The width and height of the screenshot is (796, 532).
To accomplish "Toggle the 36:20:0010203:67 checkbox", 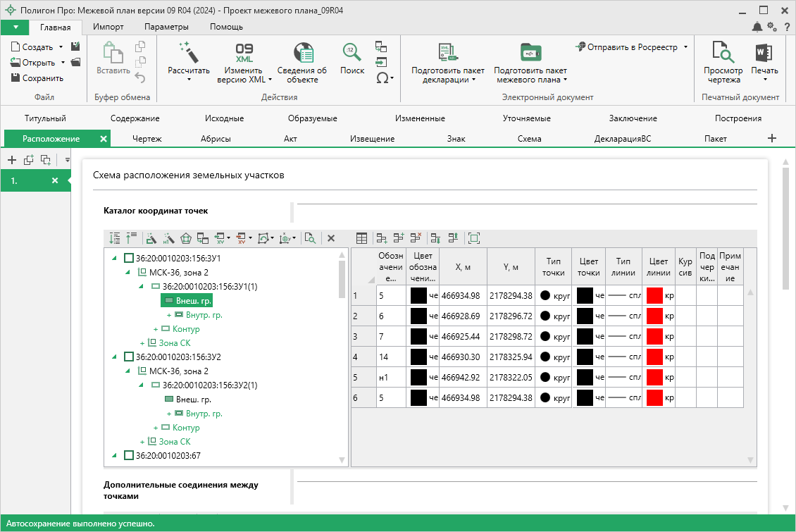I will pos(128,456).
